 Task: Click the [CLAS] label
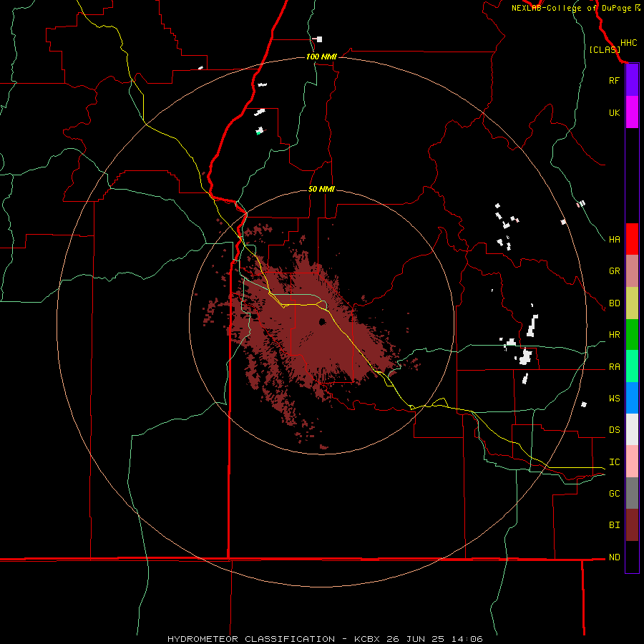(605, 49)
